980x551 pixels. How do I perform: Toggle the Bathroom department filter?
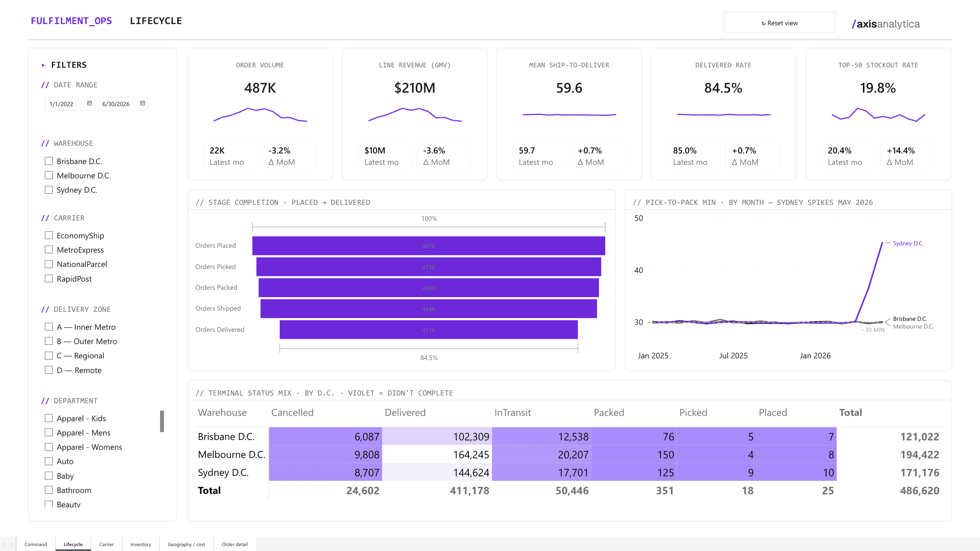click(49, 490)
